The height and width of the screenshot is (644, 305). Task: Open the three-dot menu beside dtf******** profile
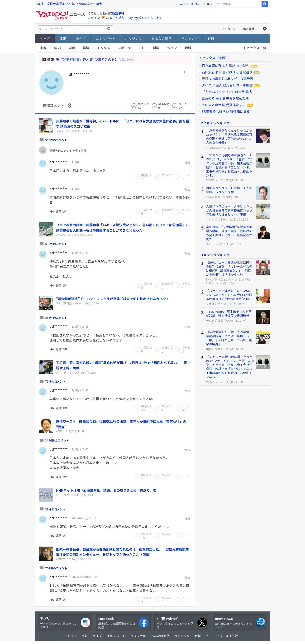tap(185, 73)
